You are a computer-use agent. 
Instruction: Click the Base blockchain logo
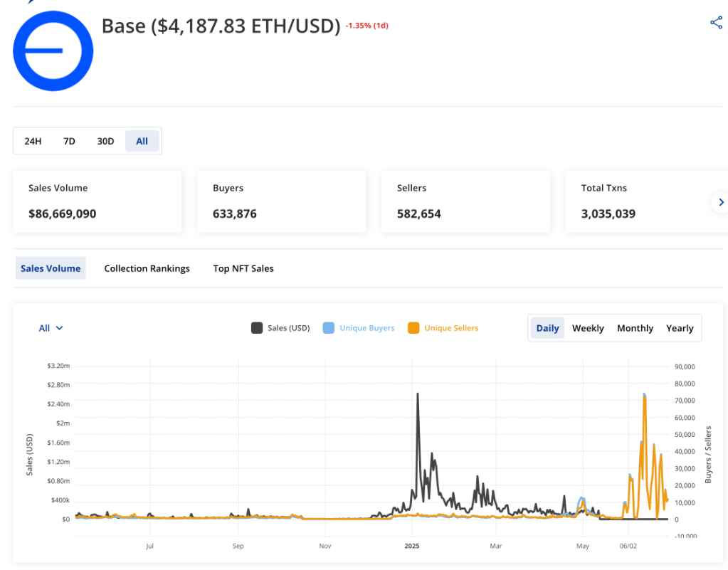(53, 51)
